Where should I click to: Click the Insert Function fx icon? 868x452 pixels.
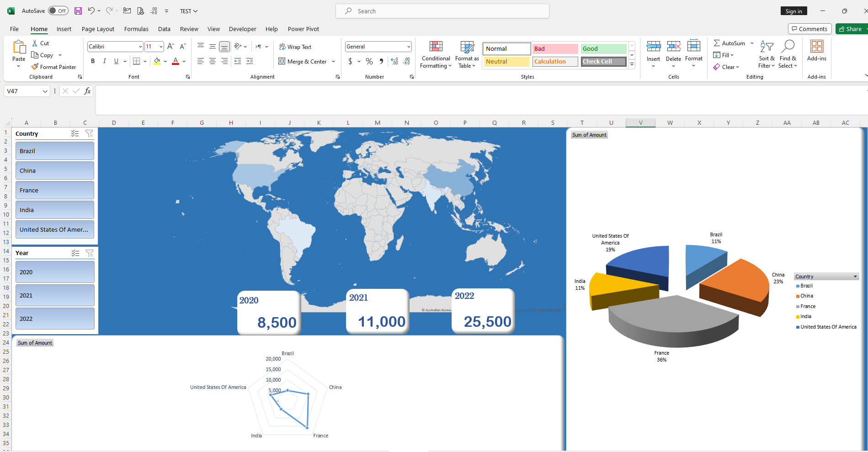87,91
